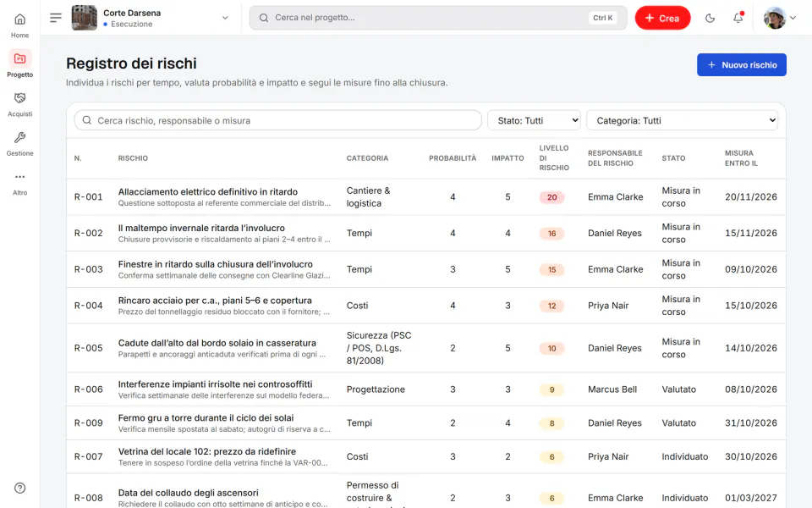Focus the Cerca rischio, responsabile o misura field

coord(278,120)
